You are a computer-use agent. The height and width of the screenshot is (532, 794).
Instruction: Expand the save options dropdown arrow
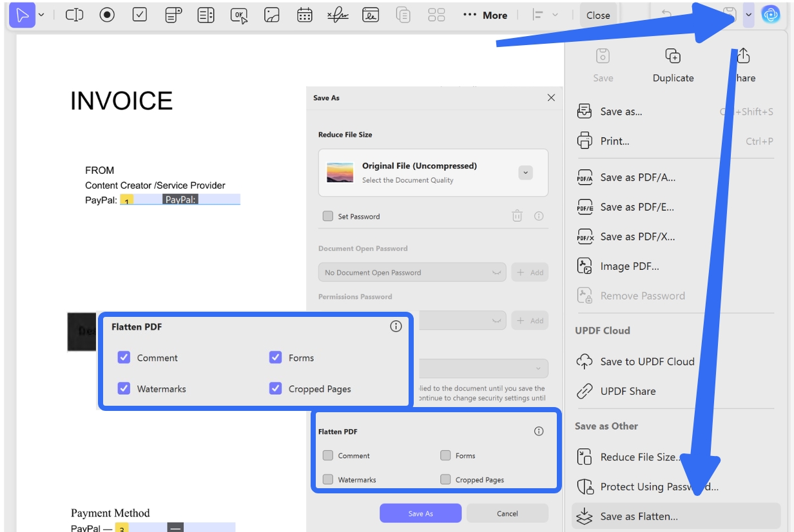click(748, 15)
